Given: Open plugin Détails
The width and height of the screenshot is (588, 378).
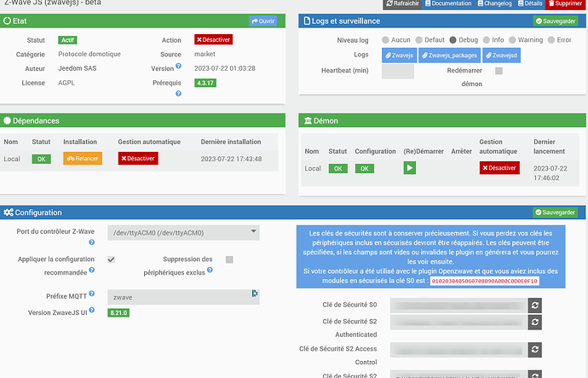Looking at the screenshot, I should (x=530, y=3).
